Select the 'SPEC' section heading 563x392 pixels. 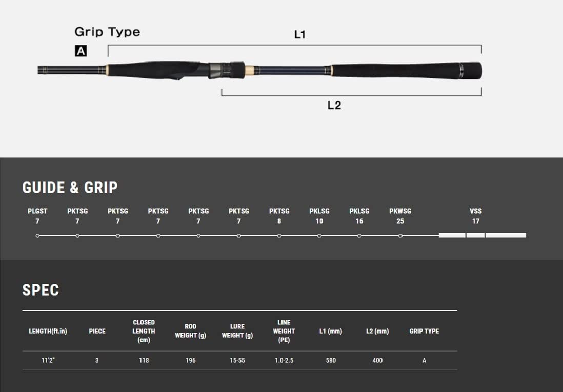pyautogui.click(x=41, y=290)
